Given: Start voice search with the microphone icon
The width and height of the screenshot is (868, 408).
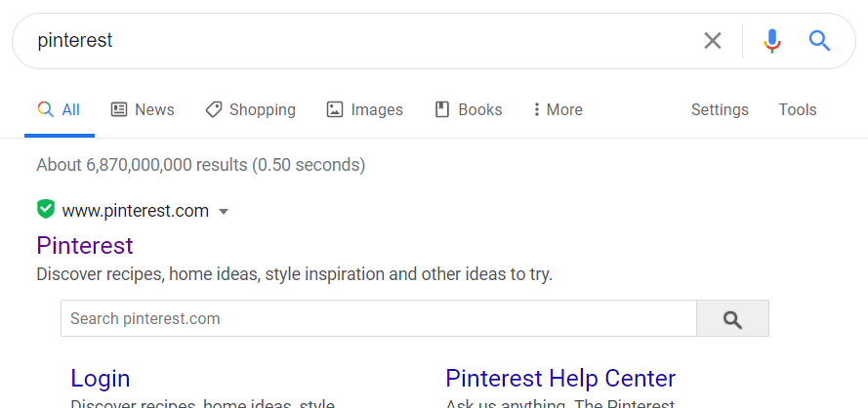Looking at the screenshot, I should point(772,40).
